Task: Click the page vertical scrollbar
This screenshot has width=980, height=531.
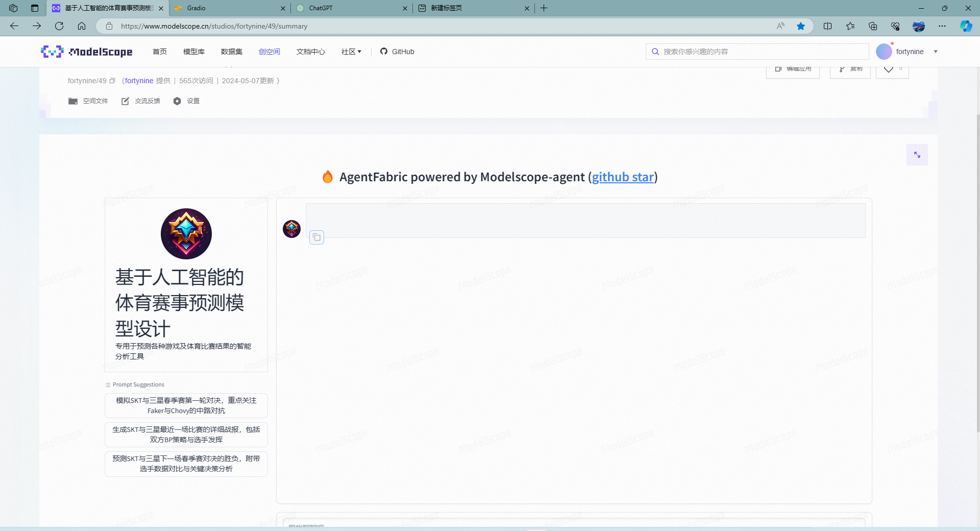Action: click(x=977, y=265)
